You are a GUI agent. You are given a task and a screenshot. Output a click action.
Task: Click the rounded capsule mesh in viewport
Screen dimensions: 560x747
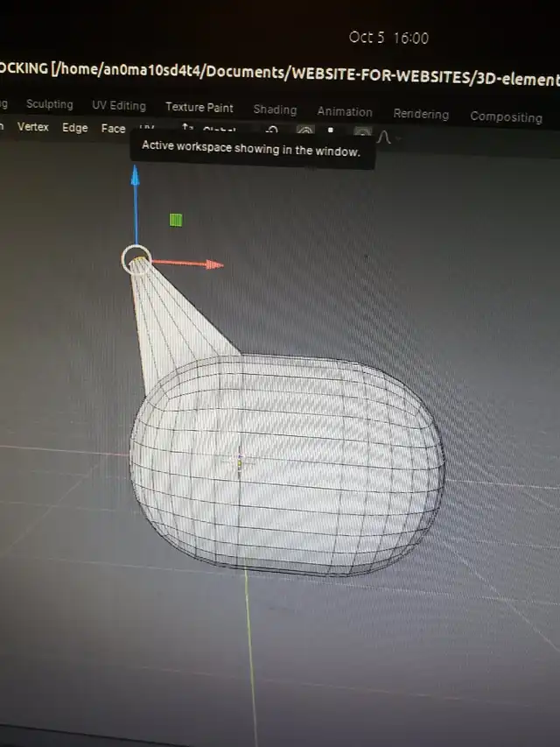[x=289, y=464]
